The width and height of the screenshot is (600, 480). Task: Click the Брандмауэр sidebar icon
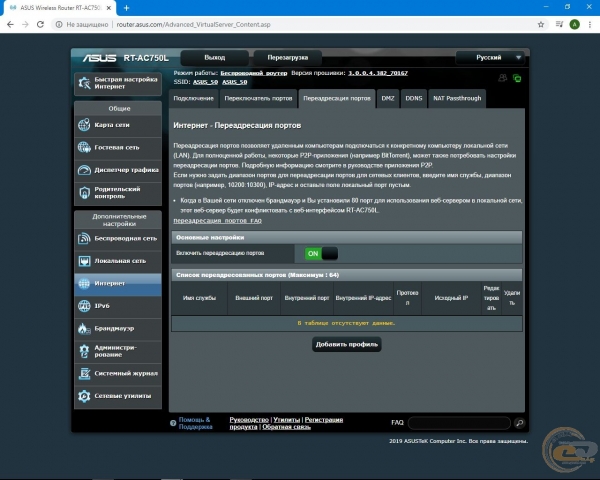click(84, 328)
